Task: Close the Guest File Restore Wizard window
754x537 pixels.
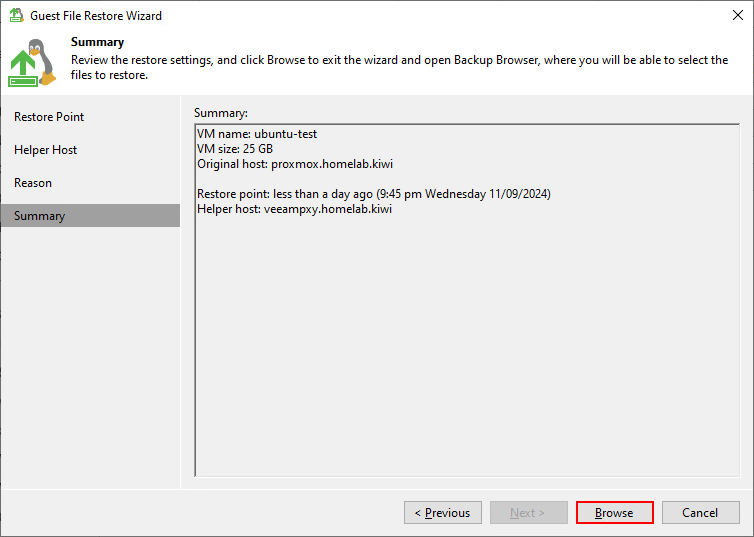Action: click(x=737, y=16)
